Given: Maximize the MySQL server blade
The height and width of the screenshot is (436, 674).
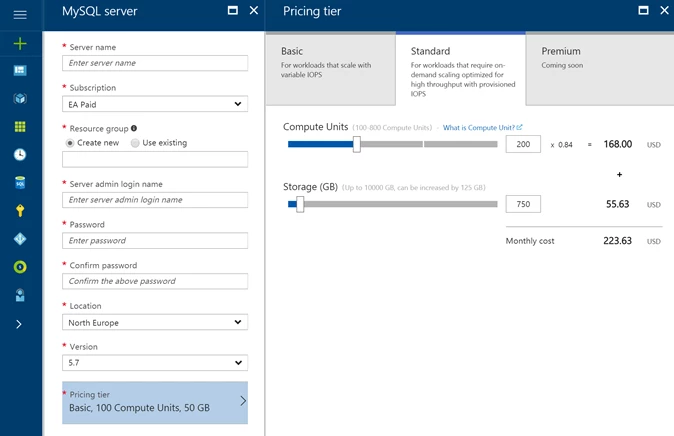Looking at the screenshot, I should (233, 10).
